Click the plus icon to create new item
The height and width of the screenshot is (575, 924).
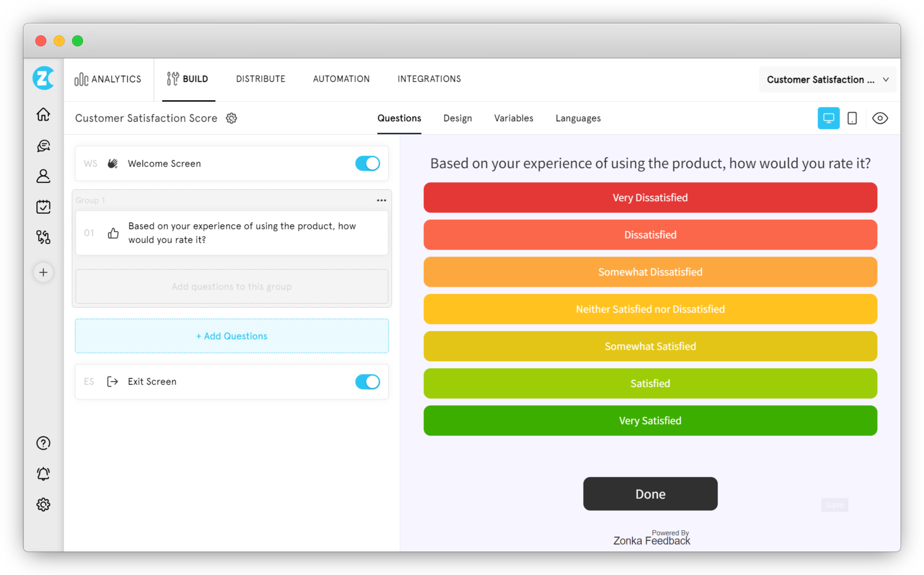tap(43, 272)
